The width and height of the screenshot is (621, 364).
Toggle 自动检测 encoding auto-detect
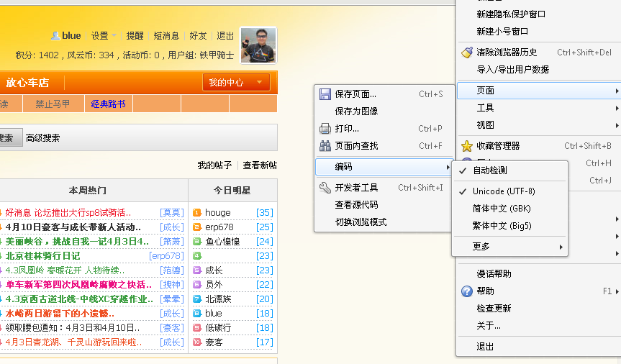tap(509, 170)
